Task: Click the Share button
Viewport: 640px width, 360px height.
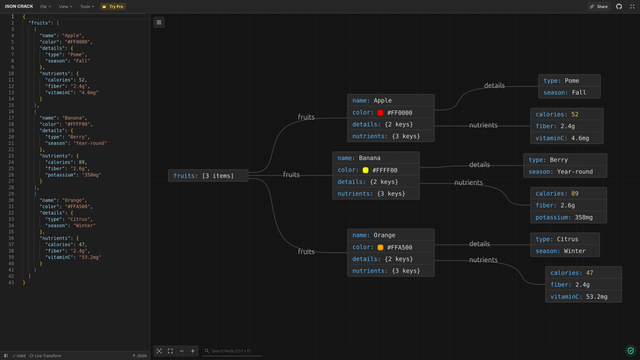Action: coord(599,7)
